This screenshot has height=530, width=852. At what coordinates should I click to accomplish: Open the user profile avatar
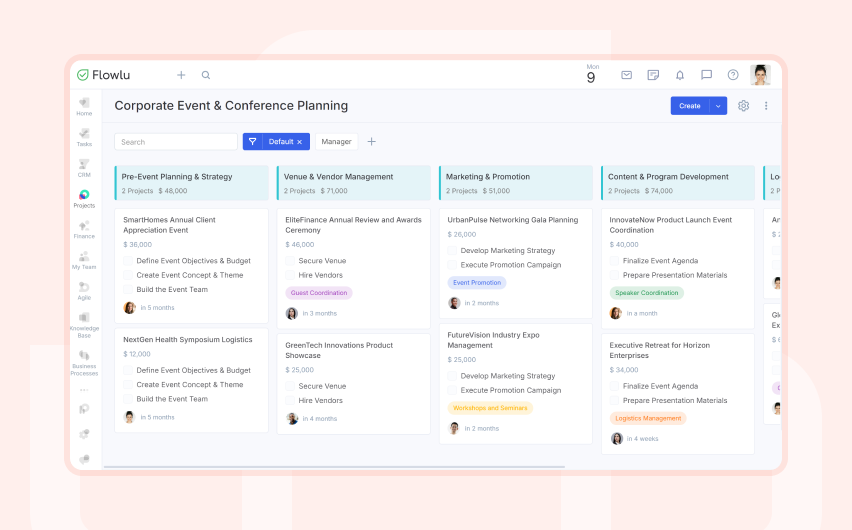[x=760, y=75]
